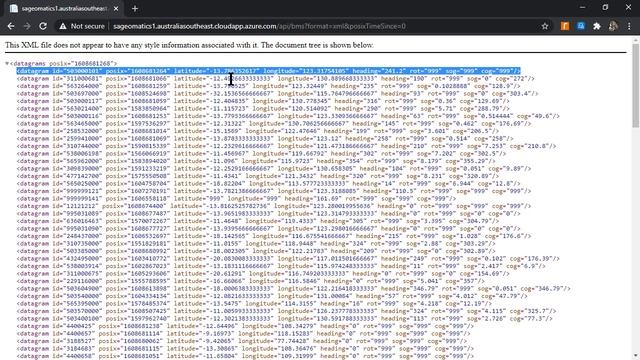
Task: Minimize the browser window
Action: (x=582, y=7)
